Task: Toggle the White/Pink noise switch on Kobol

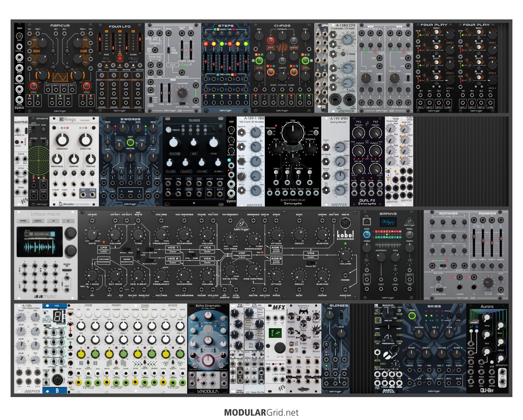Action: 126,249
